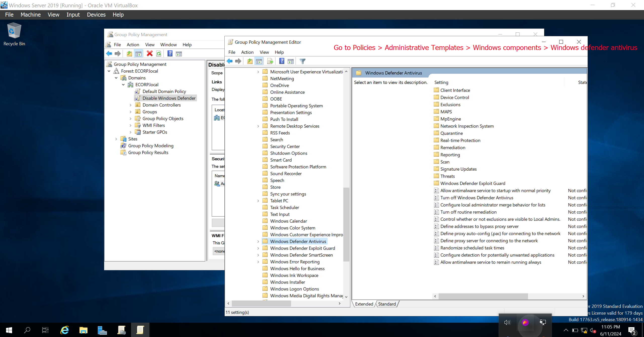This screenshot has height=337, width=644.
Task: Click Back arrow in Editor toolbar
Action: 229,61
